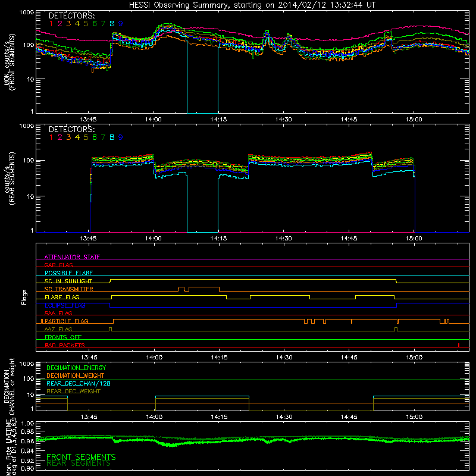Click the REAR SEGMENTS livetime legend text
Viewport: 476px width, 476px height.
click(79, 464)
